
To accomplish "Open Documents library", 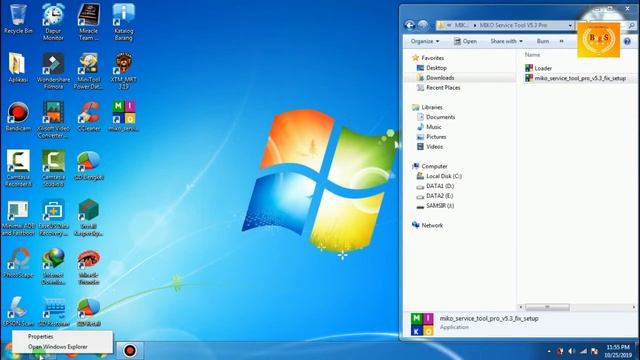I will coord(436,117).
